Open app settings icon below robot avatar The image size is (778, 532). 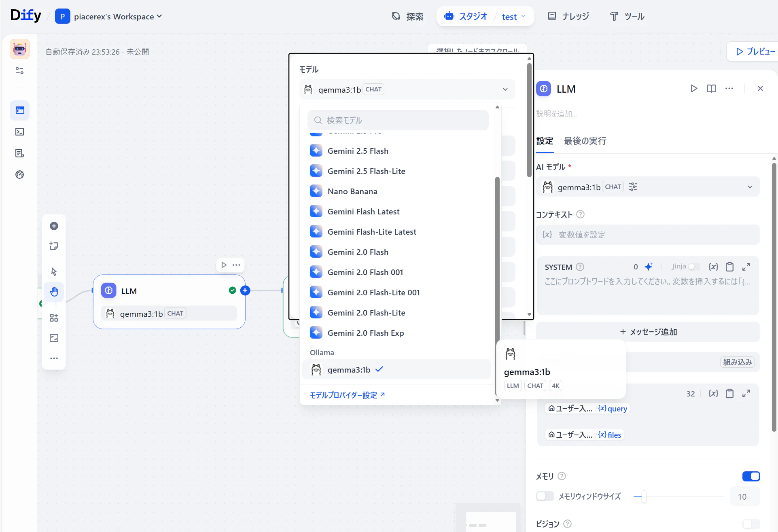click(20, 71)
